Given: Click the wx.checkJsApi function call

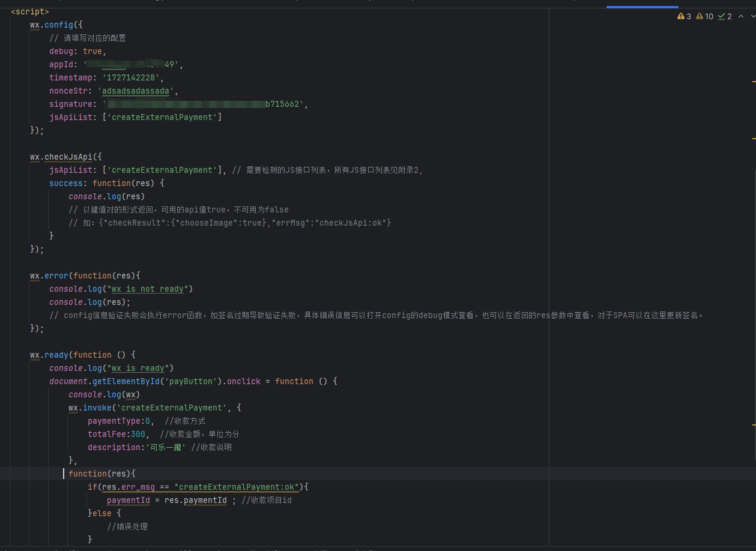Looking at the screenshot, I should coord(65,157).
